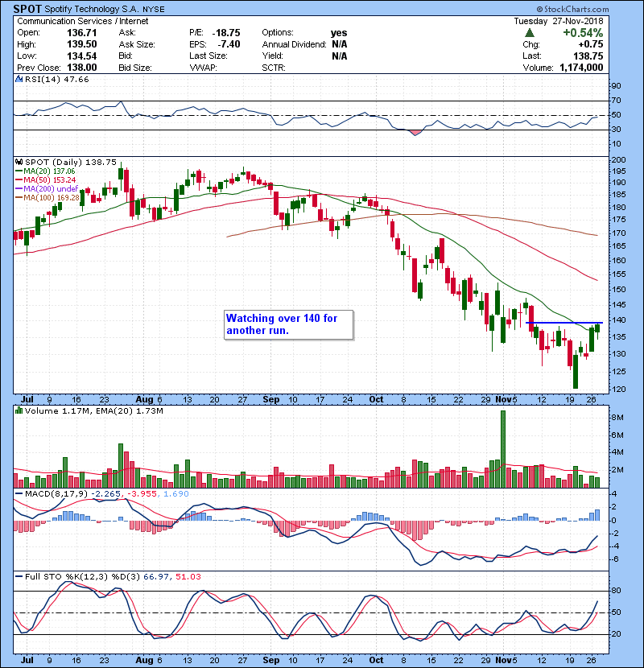Click the Options value yes

pos(339,33)
